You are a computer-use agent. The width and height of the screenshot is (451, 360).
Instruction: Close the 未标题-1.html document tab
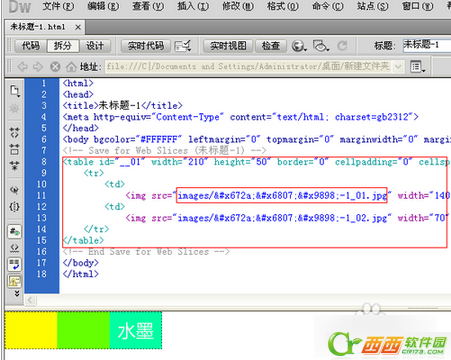(78, 27)
